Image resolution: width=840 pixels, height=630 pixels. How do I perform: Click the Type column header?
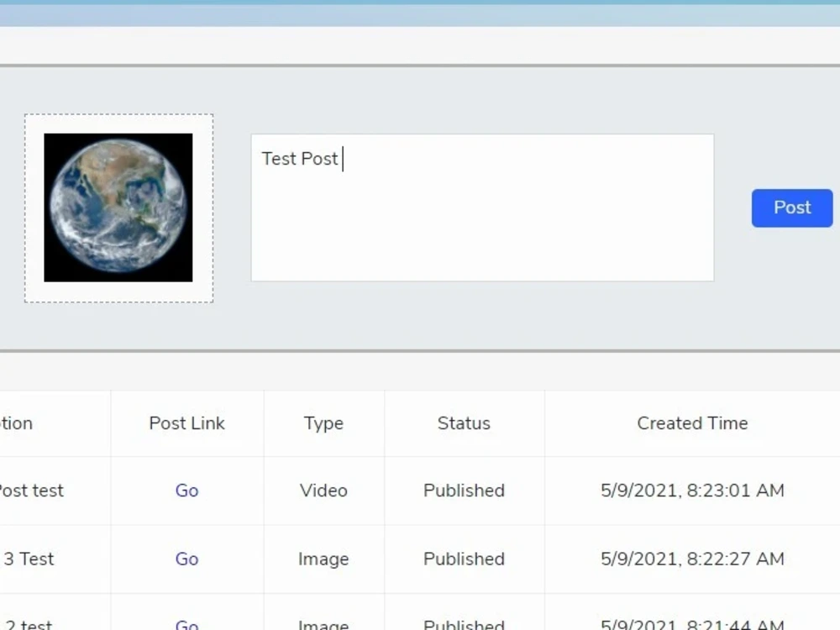coord(323,423)
